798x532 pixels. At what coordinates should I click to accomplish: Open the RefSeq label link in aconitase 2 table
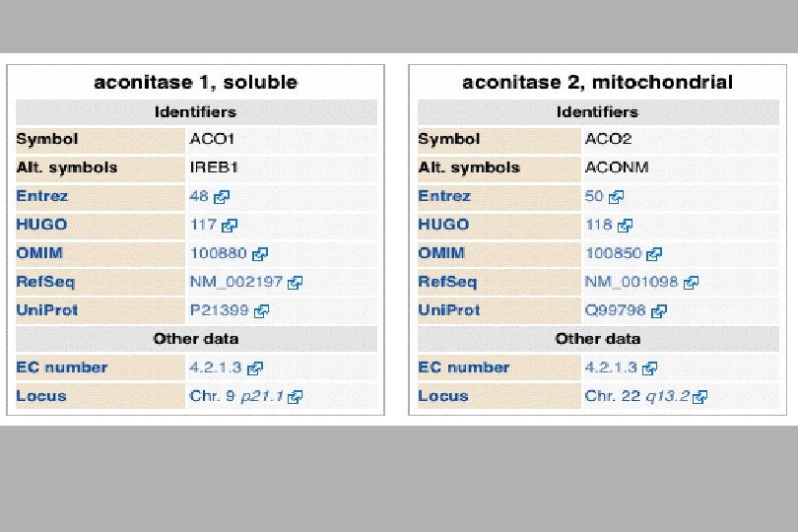(x=447, y=282)
